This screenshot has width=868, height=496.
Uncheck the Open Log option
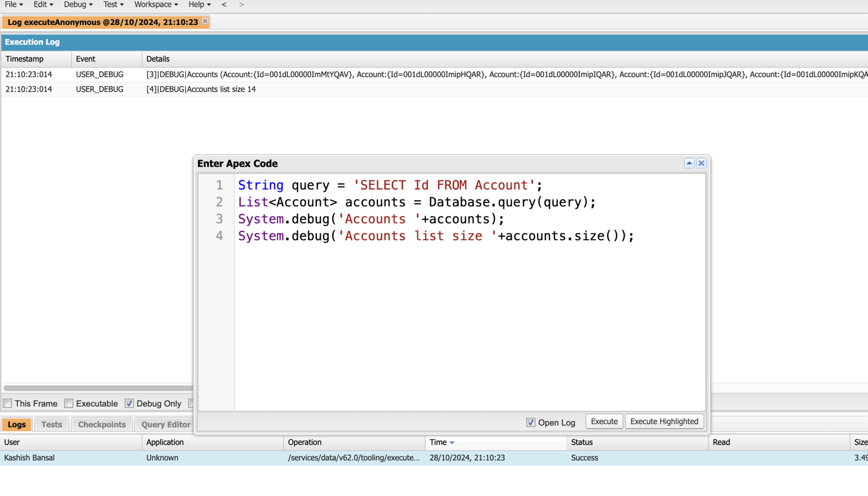coord(530,422)
